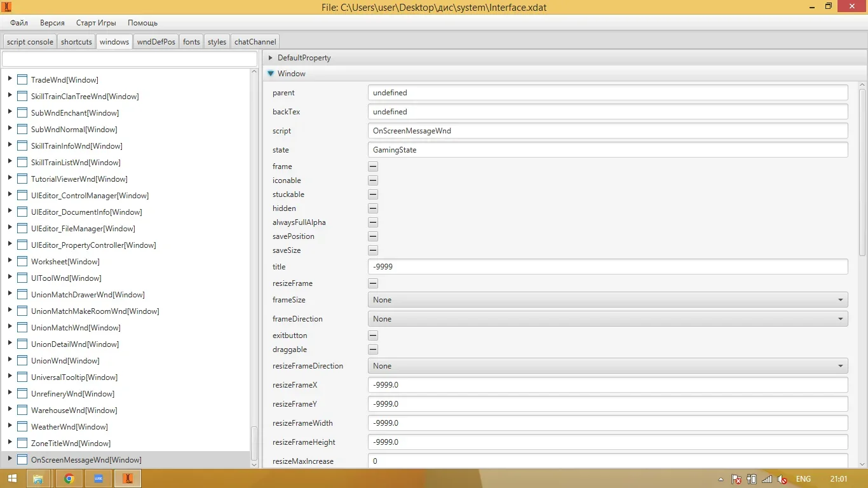868x488 pixels.
Task: Toggle the draggable checkbox
Action: click(373, 349)
